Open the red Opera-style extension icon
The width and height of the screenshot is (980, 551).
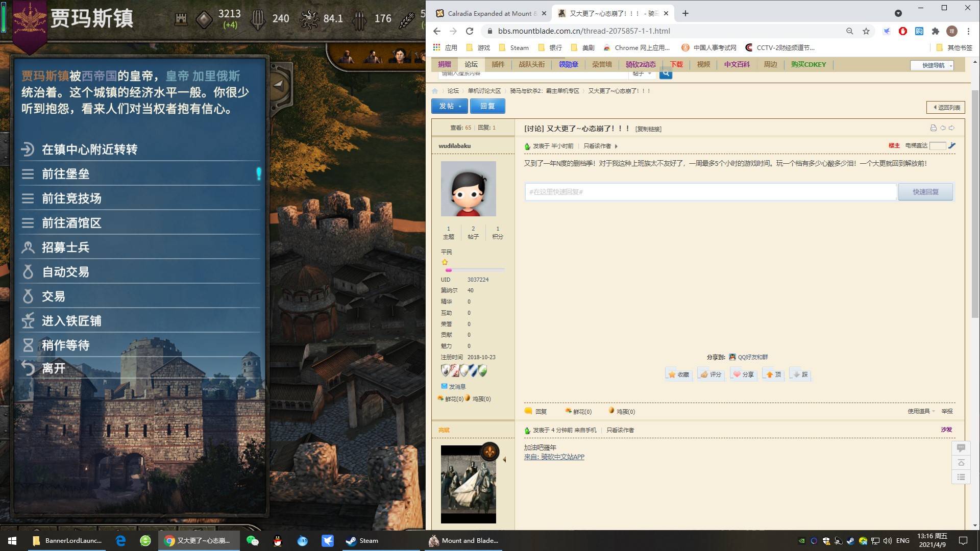[903, 31]
